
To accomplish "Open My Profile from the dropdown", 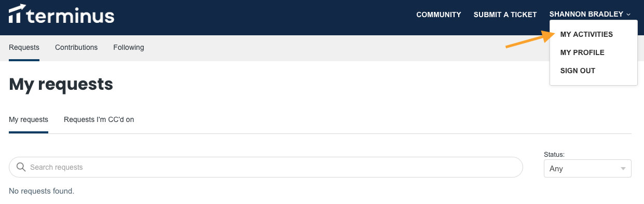I will (x=582, y=52).
